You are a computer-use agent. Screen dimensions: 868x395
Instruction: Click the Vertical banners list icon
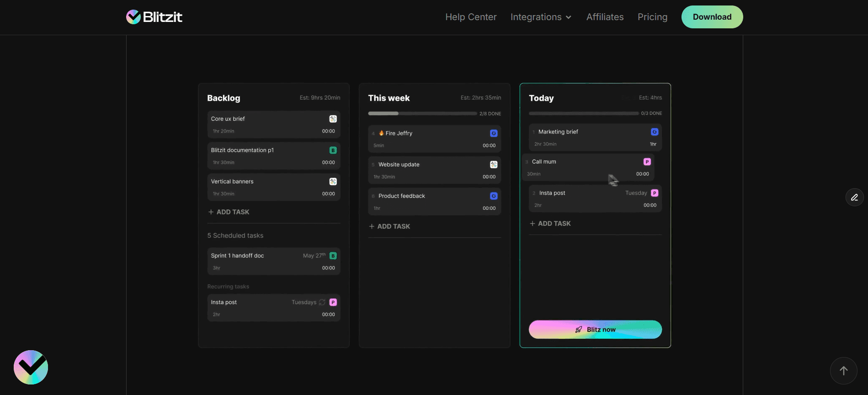coord(333,181)
